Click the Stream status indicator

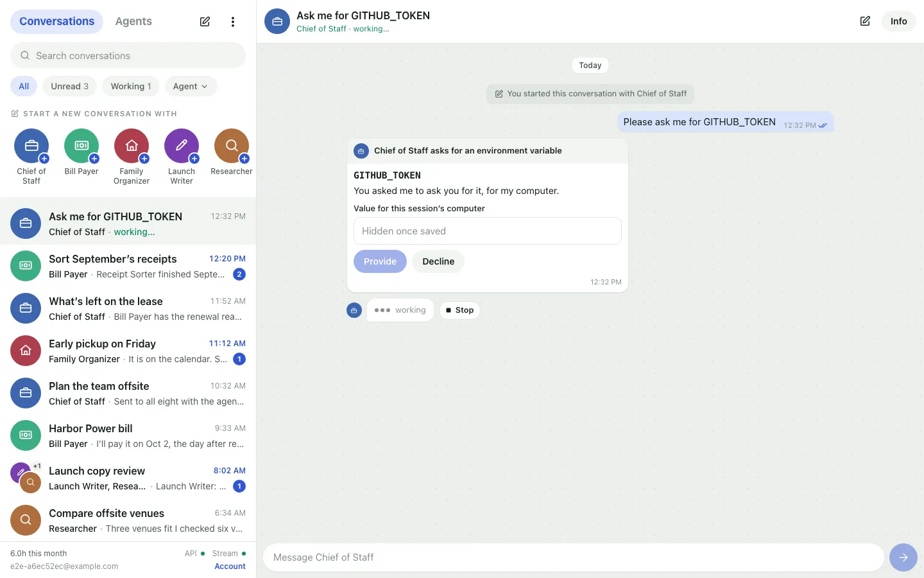point(229,553)
